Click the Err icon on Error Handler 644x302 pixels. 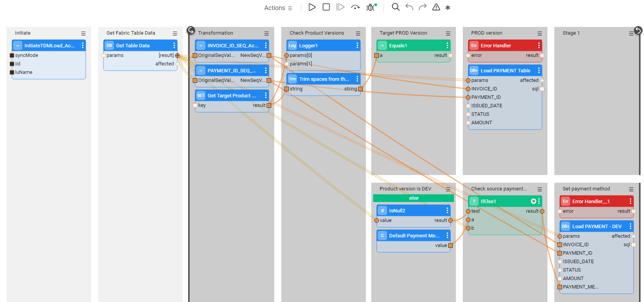click(x=474, y=45)
